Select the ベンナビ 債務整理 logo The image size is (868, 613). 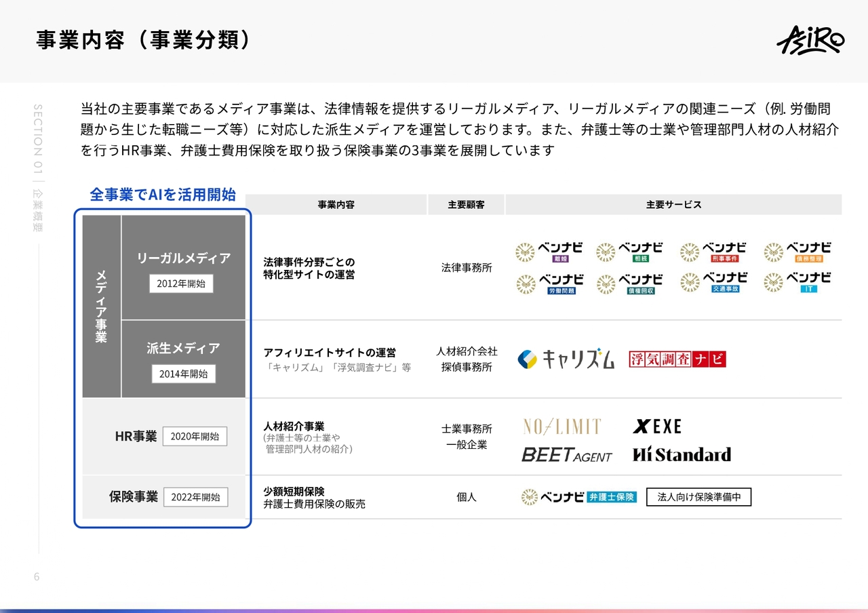coord(797,252)
